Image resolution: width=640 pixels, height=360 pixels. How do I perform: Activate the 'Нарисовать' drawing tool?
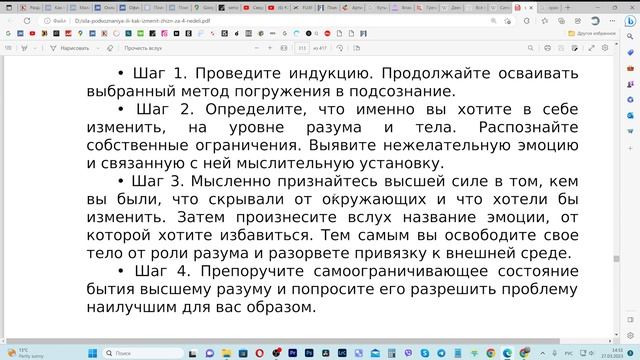69,48
